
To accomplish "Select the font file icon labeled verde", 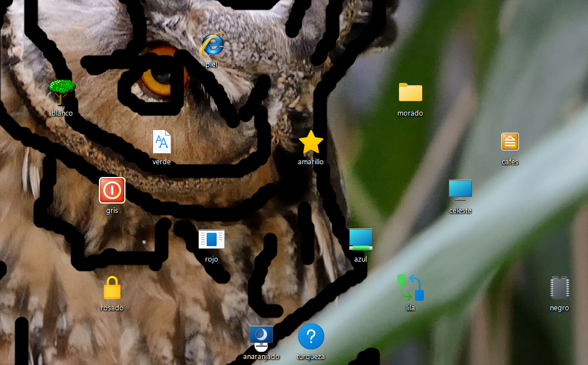I will pos(161,142).
